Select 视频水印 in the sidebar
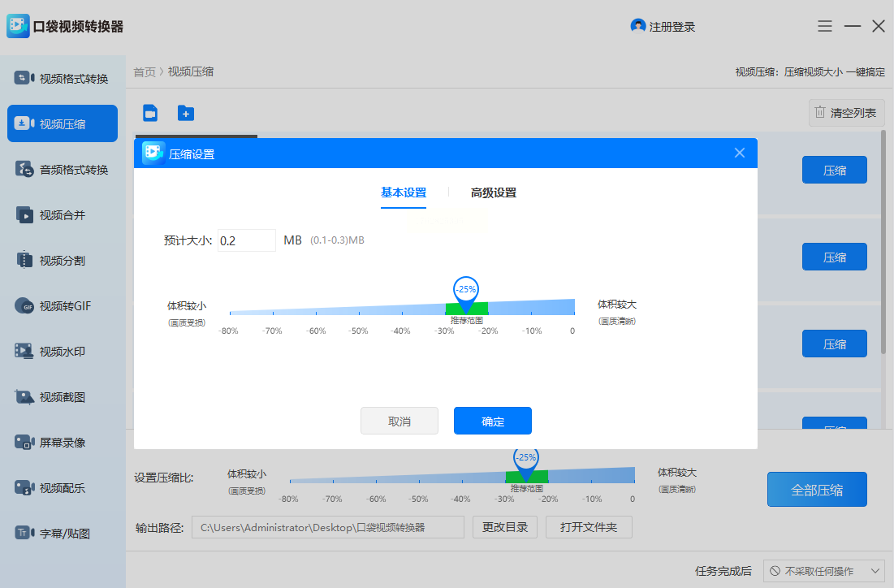Image resolution: width=894 pixels, height=588 pixels. coord(63,352)
